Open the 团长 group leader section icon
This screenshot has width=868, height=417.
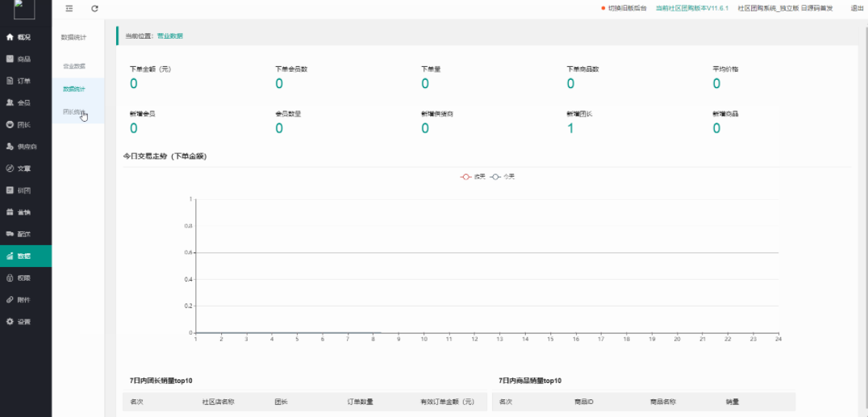point(10,124)
